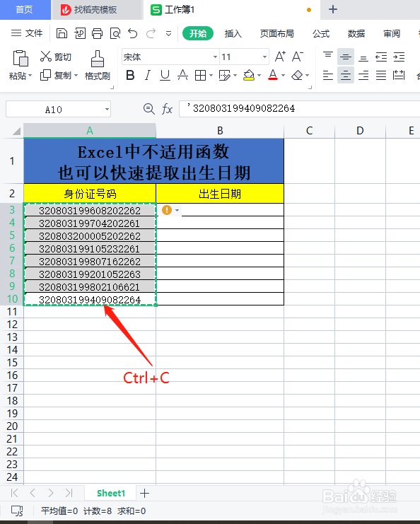The height and width of the screenshot is (524, 420).
Task: Open the font size dropdown showing 11
Action: point(264,57)
